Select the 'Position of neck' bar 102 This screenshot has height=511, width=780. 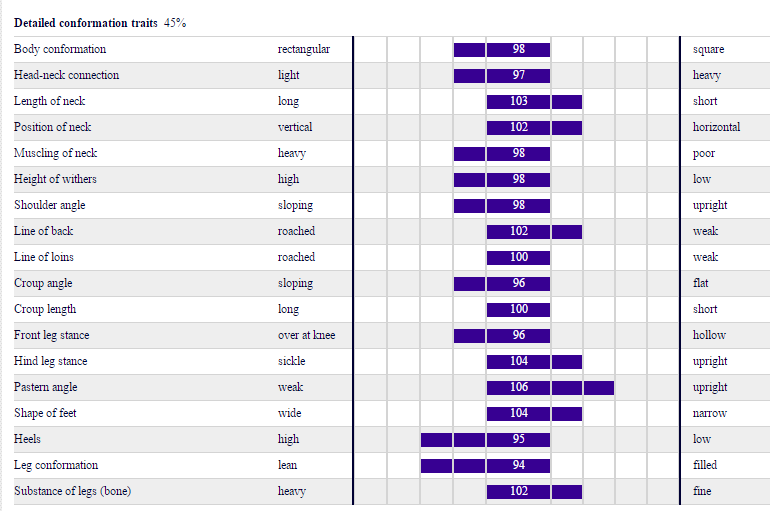(x=534, y=127)
